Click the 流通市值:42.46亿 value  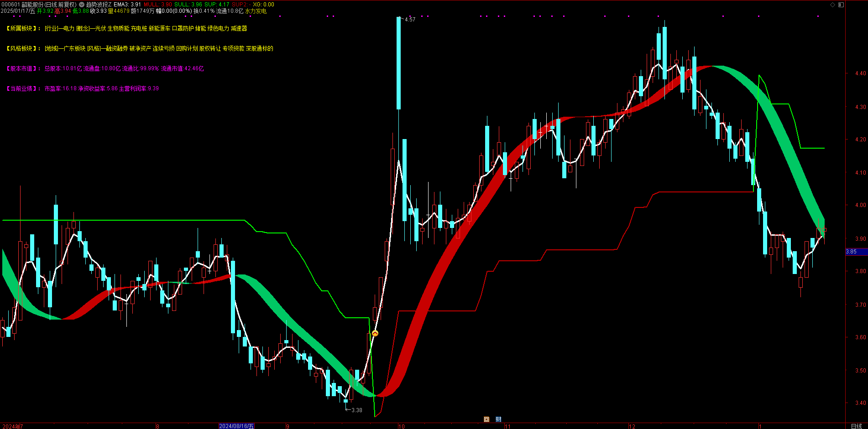click(182, 68)
